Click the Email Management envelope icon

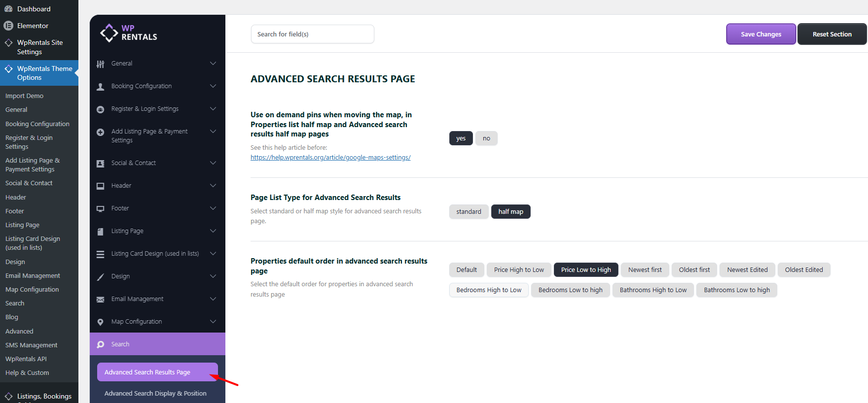[101, 300]
